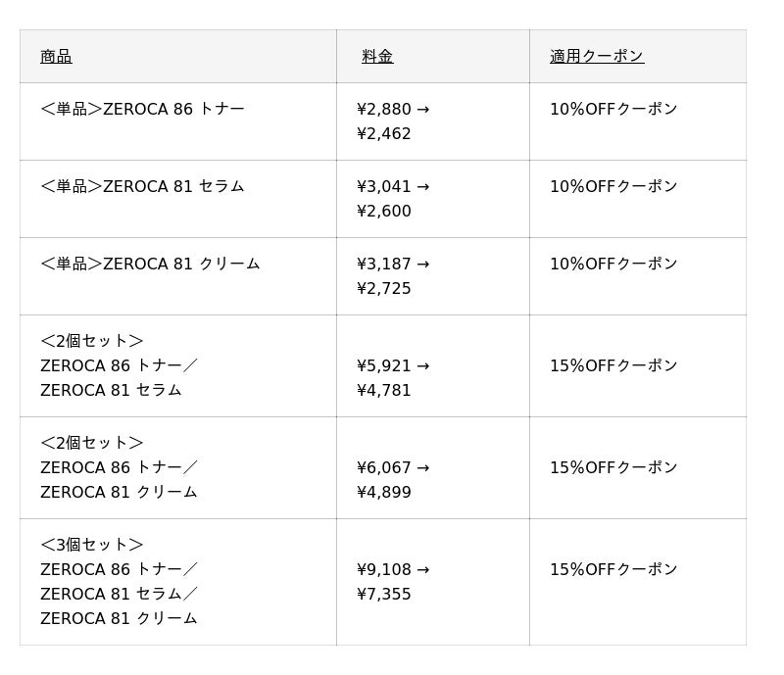
Task: Click the ¥6,067 → ¥4,899 price cell
Action: point(393,480)
